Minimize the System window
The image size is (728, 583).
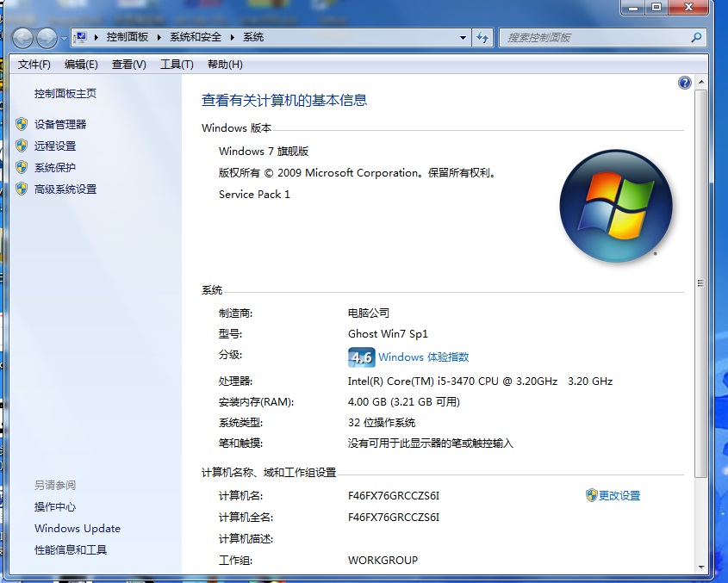click(633, 7)
